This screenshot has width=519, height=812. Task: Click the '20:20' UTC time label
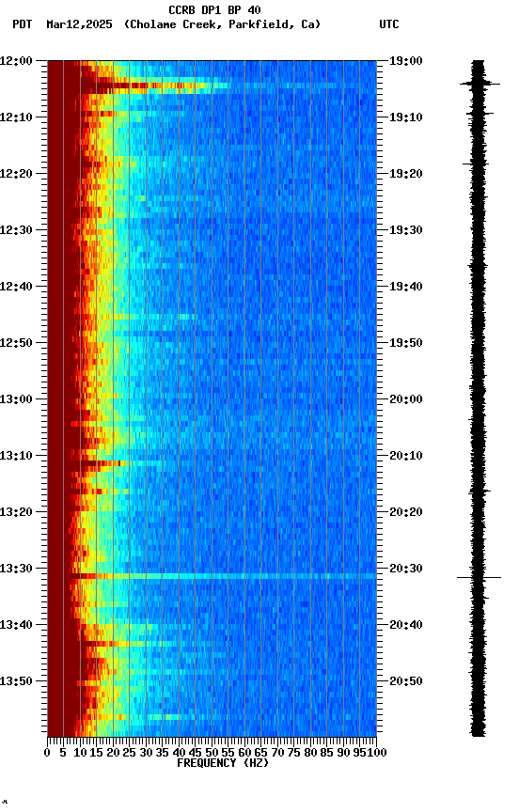tap(406, 512)
